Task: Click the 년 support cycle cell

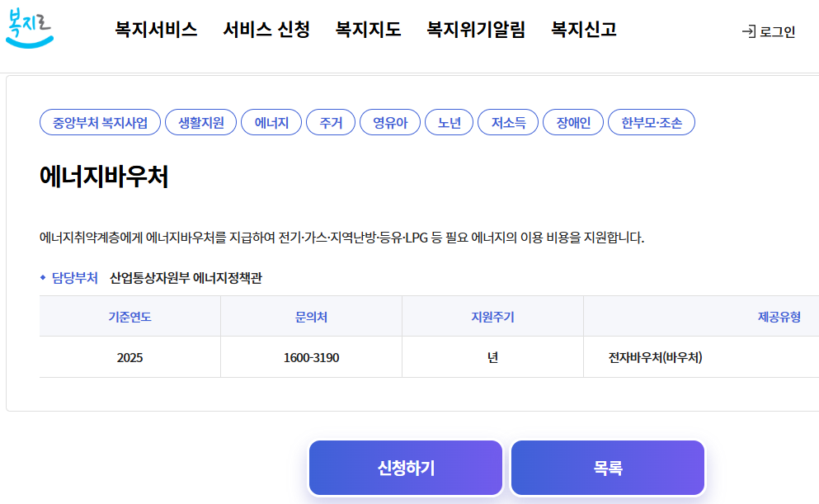Action: coord(492,357)
